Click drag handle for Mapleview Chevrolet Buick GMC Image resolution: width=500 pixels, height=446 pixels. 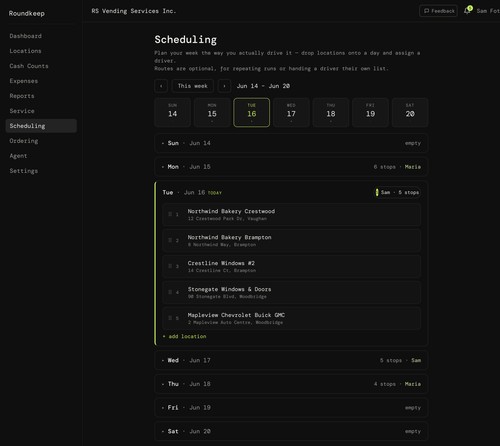pyautogui.click(x=170, y=318)
